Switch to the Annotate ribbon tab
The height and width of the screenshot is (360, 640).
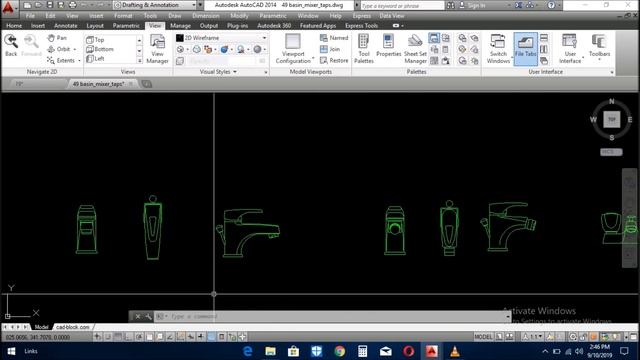click(65, 25)
